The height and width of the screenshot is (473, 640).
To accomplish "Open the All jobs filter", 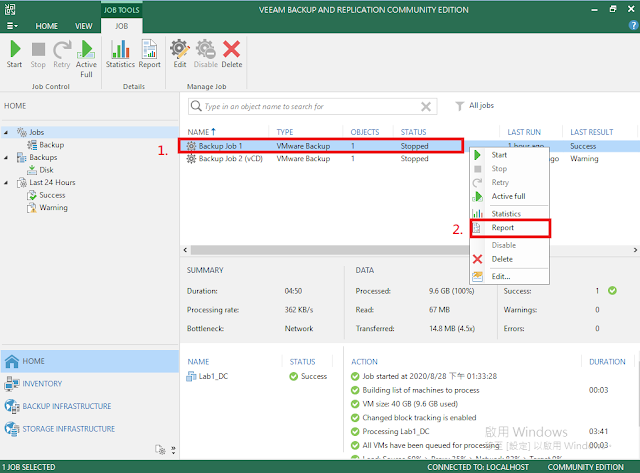I will [x=475, y=106].
